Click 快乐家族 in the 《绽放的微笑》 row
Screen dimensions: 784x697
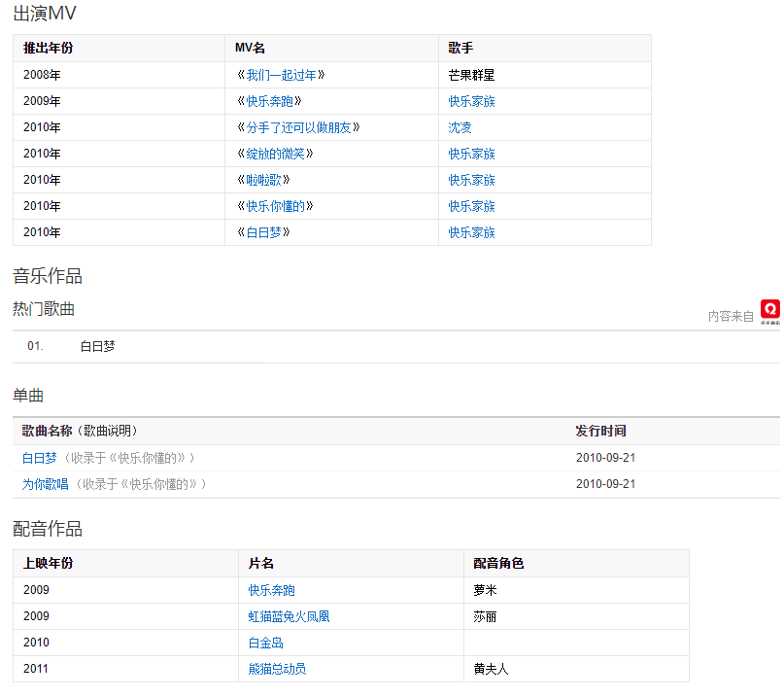(471, 154)
